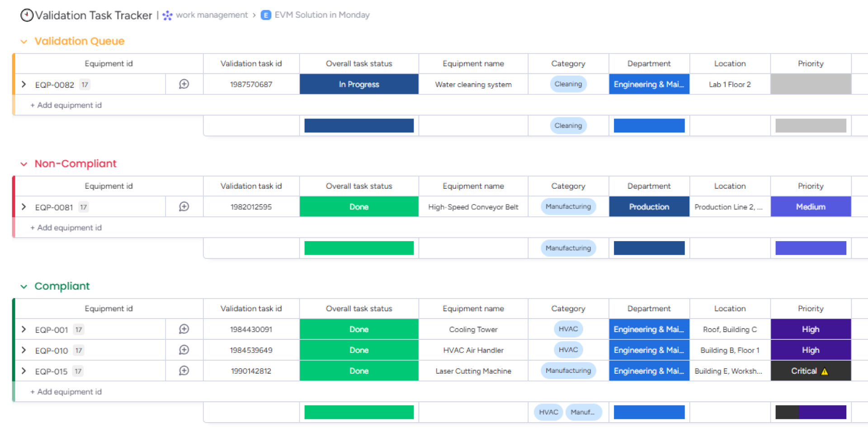This screenshot has height=443, width=868.
Task: Expand subitems of EQP-0081 row
Action: (24, 207)
